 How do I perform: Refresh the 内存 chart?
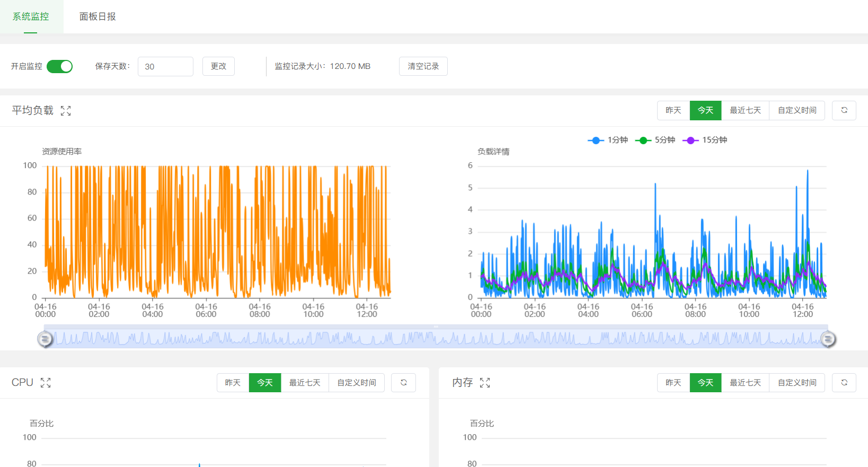tap(844, 383)
